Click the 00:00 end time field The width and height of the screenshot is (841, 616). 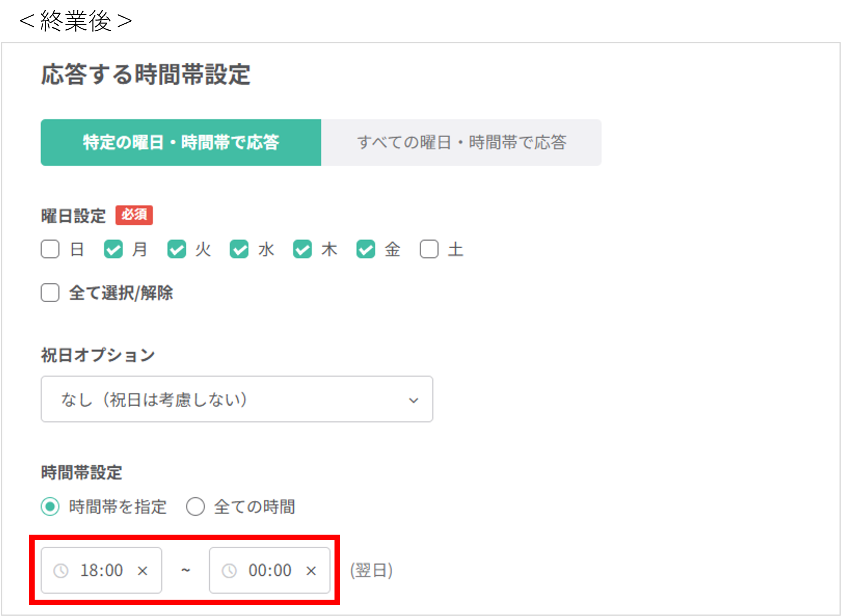[x=270, y=571]
